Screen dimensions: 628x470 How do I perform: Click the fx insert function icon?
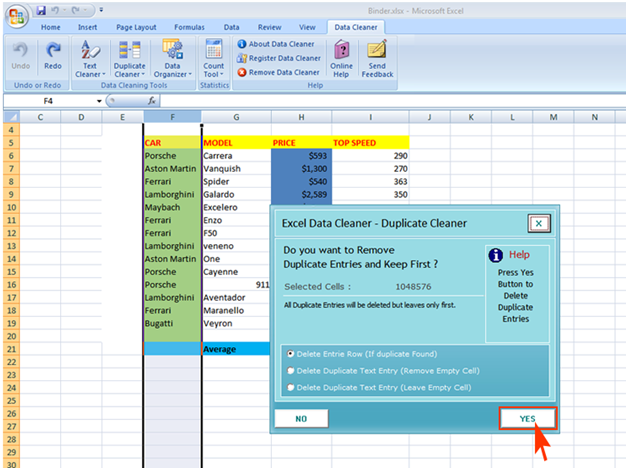[x=152, y=101]
